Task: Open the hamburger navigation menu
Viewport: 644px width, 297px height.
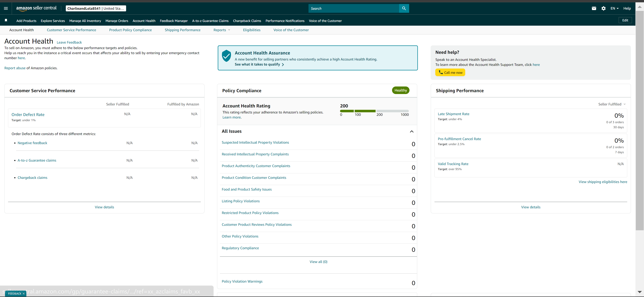Action: pos(6,9)
